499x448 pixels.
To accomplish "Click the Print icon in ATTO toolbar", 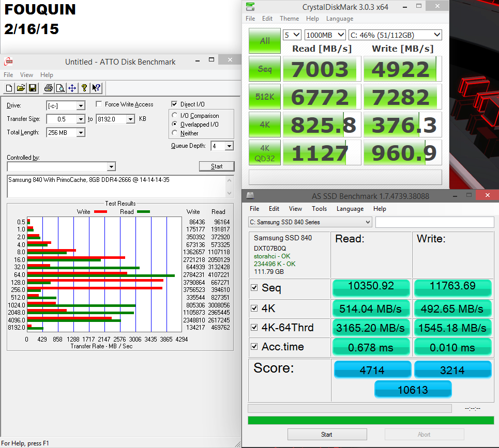I will pyautogui.click(x=48, y=88).
